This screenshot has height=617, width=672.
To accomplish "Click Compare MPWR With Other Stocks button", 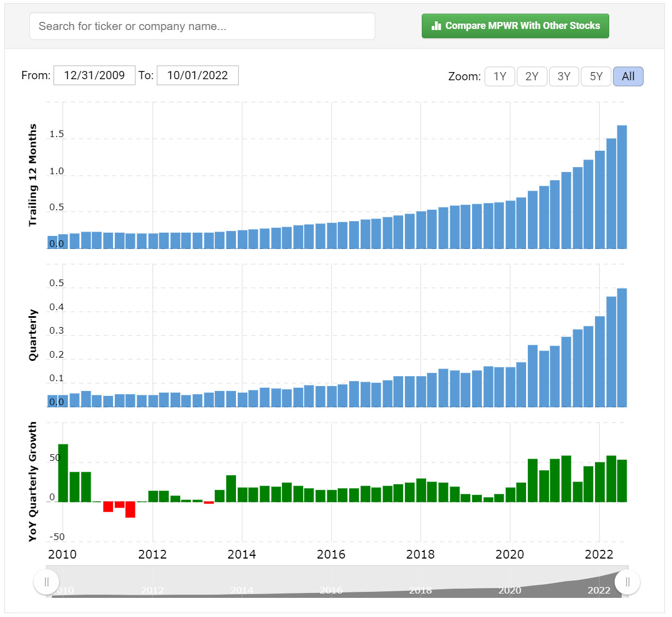I will coord(515,26).
